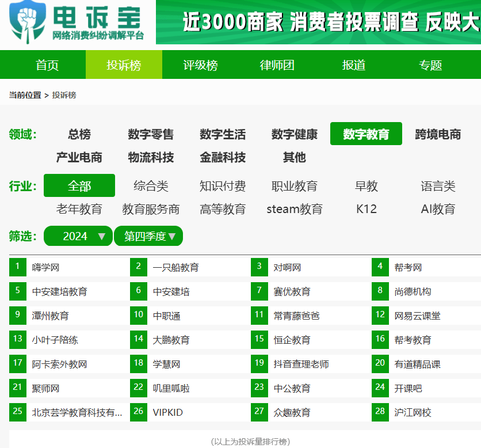Open the 报道 navigation tab

(x=354, y=65)
